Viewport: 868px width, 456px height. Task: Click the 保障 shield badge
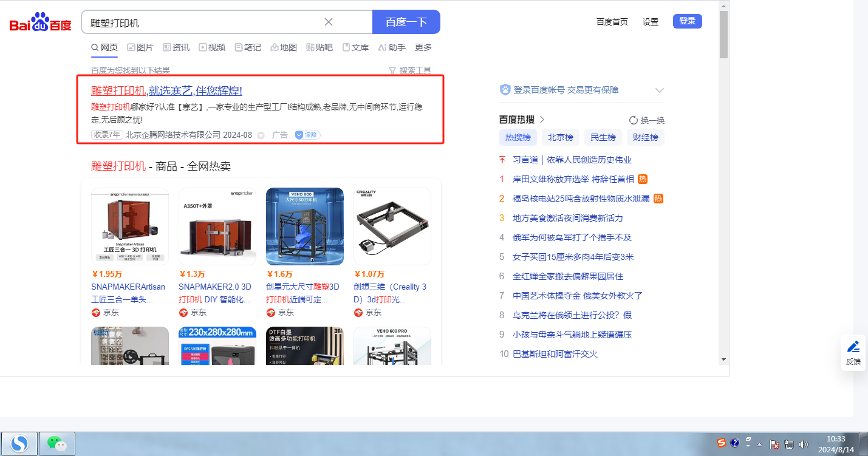(307, 135)
